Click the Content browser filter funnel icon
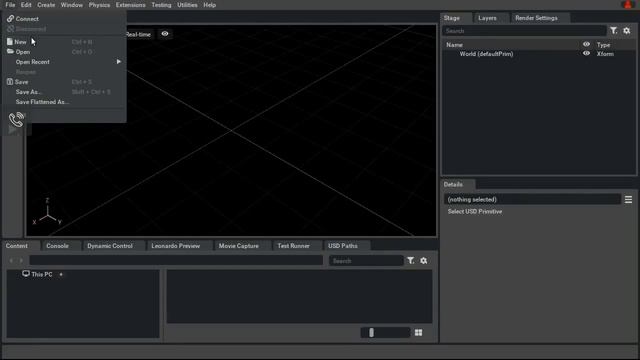The height and width of the screenshot is (360, 640). (411, 260)
